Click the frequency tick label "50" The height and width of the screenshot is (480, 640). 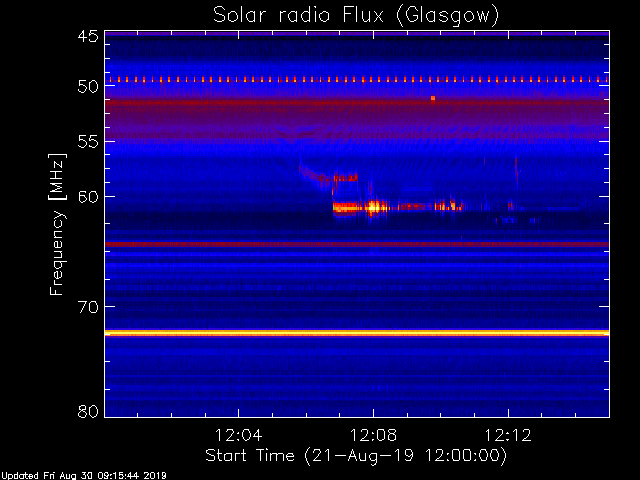[x=88, y=86]
